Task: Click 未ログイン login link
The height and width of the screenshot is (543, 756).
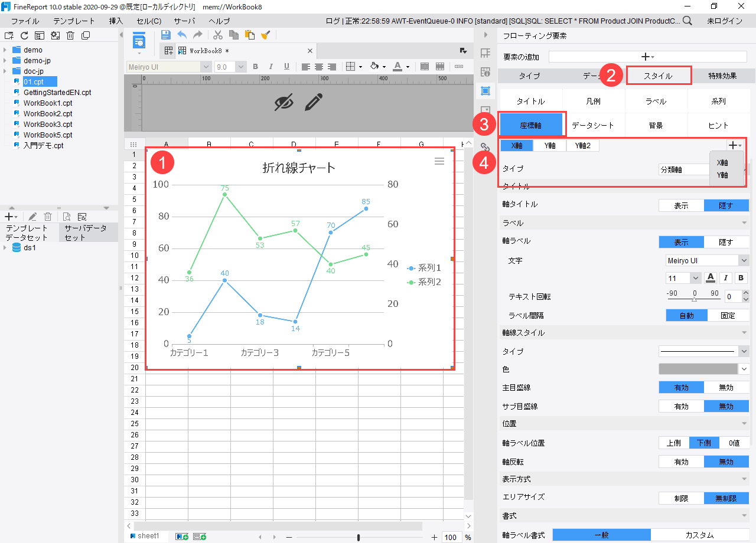Action: [724, 21]
